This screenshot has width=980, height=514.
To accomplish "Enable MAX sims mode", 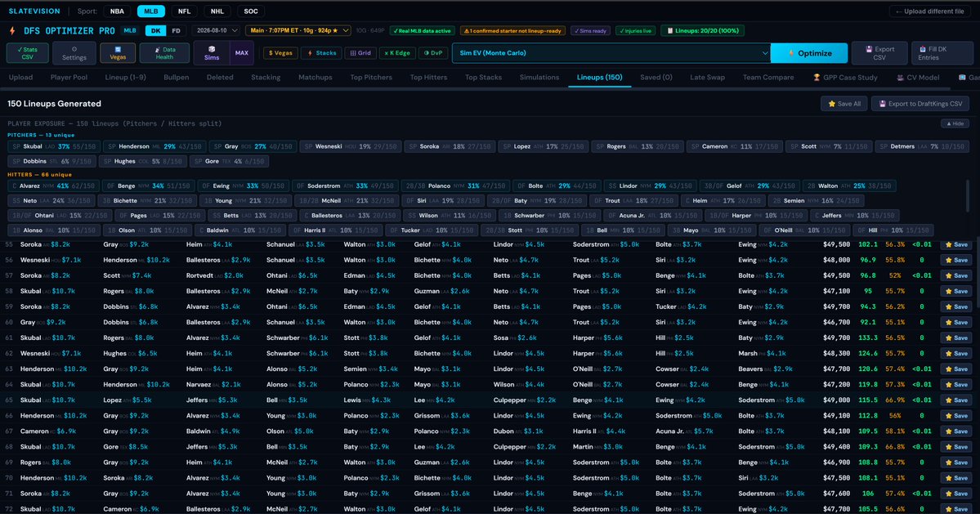I will pos(242,53).
